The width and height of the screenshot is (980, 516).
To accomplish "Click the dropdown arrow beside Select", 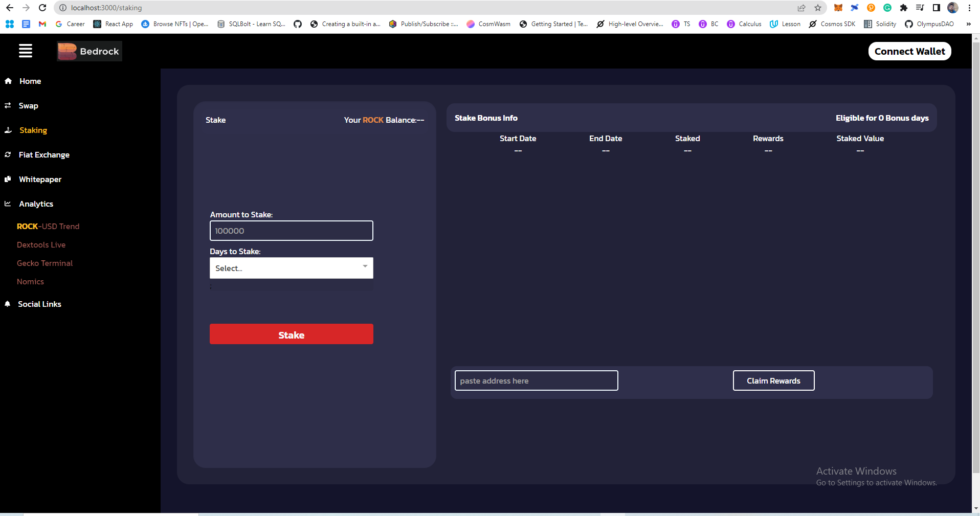I will coord(365,266).
